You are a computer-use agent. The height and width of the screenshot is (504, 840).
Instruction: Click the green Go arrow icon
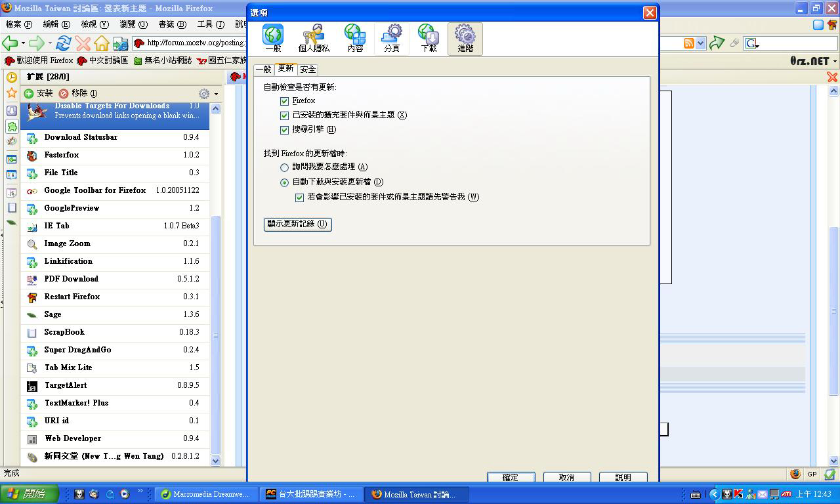click(x=717, y=43)
